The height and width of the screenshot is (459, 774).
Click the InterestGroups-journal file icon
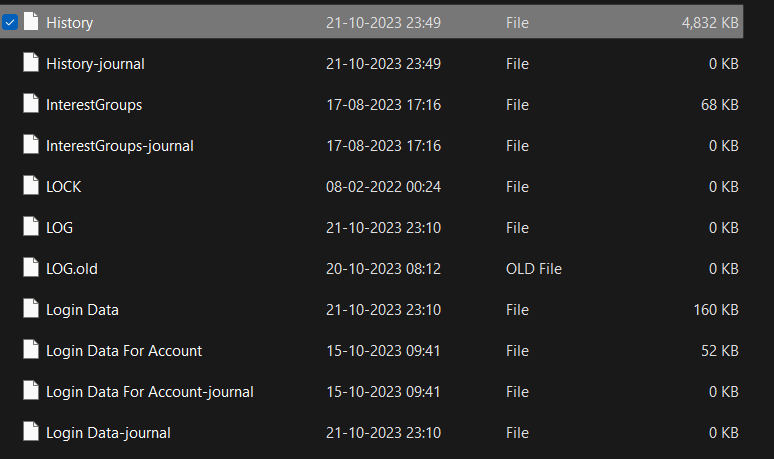[x=31, y=145]
